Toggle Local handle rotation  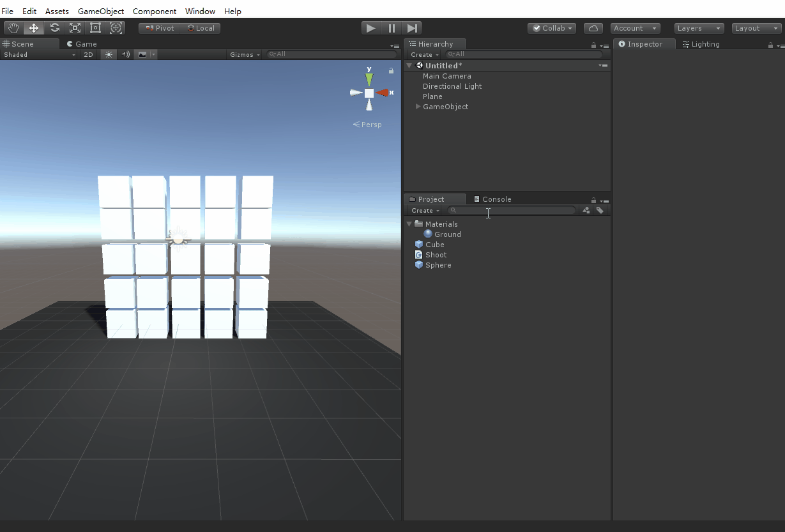[x=201, y=28]
